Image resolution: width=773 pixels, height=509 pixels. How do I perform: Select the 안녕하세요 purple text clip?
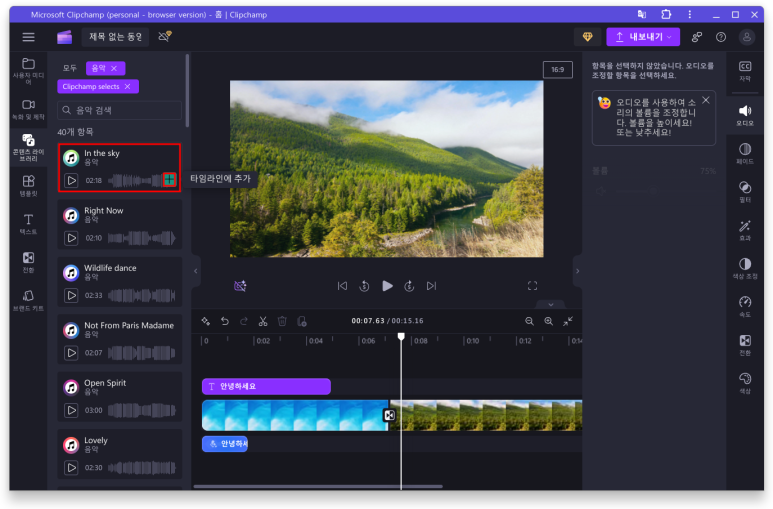[x=266, y=386]
